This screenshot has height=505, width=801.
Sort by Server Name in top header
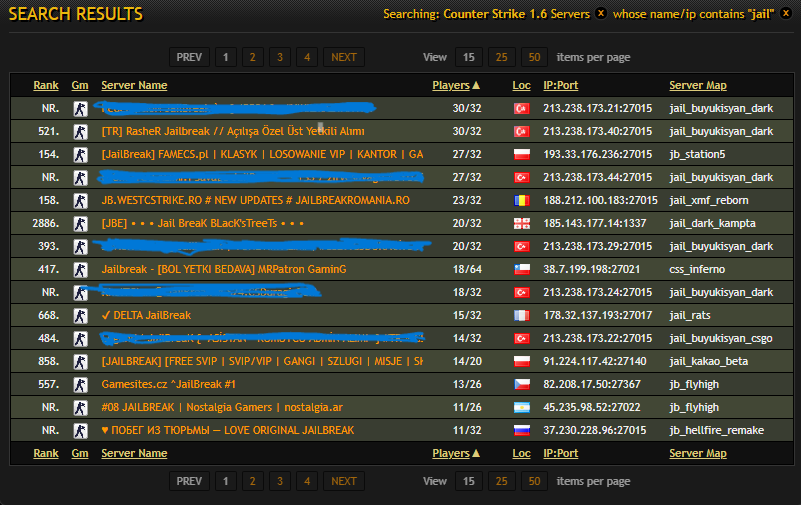tap(134, 85)
